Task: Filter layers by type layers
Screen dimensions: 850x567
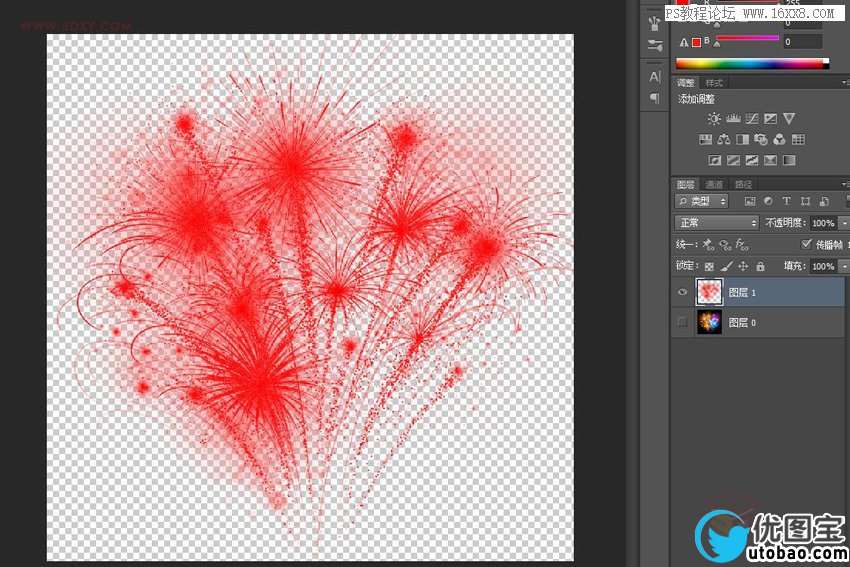Action: (x=787, y=201)
